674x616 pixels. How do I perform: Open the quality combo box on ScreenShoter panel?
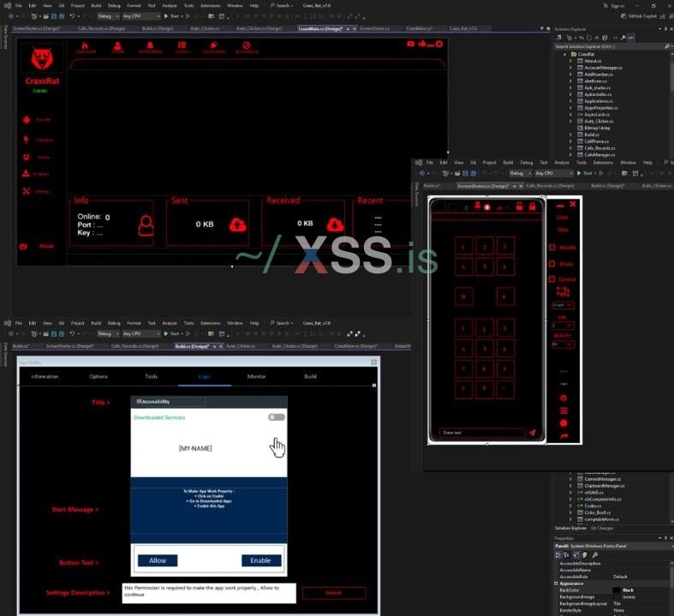click(563, 344)
